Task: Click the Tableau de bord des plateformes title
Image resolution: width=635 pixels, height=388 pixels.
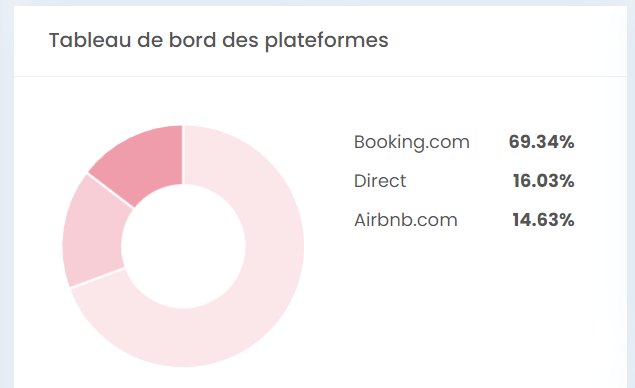Action: pos(219,41)
